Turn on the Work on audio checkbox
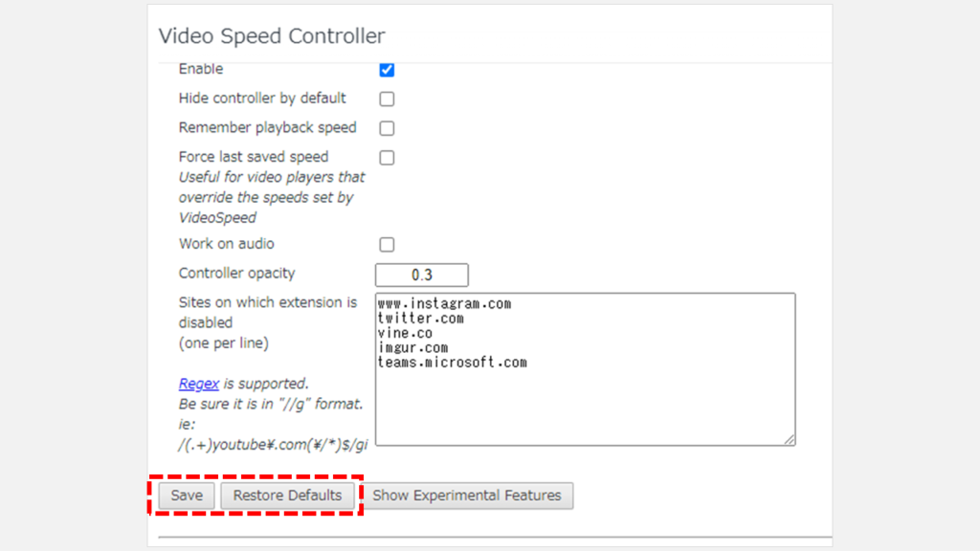 click(387, 245)
